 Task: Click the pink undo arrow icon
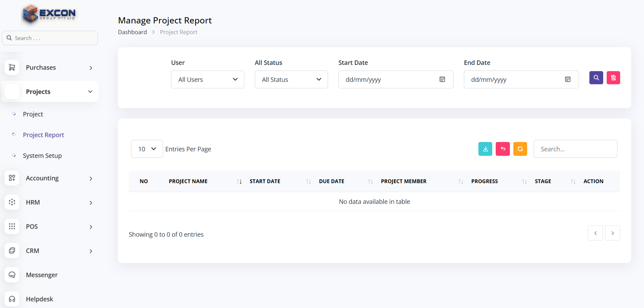503,149
